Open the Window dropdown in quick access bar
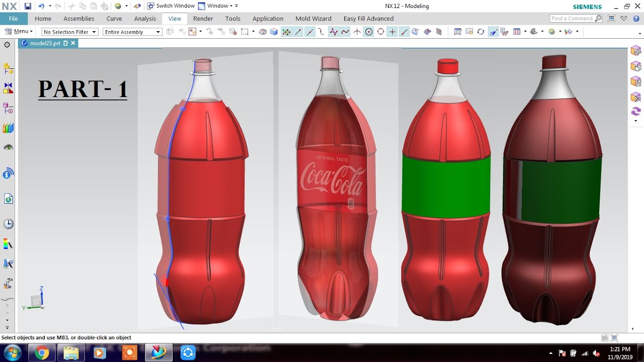 218,6
